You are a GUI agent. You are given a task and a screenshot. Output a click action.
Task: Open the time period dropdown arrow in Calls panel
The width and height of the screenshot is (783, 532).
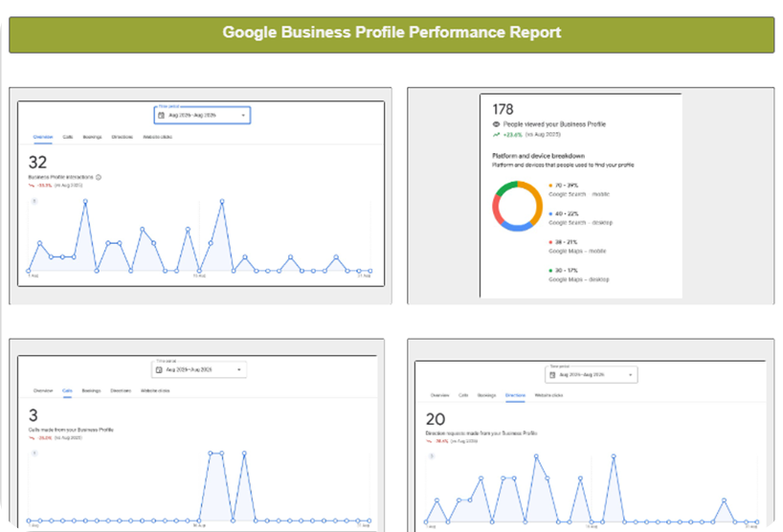point(239,369)
